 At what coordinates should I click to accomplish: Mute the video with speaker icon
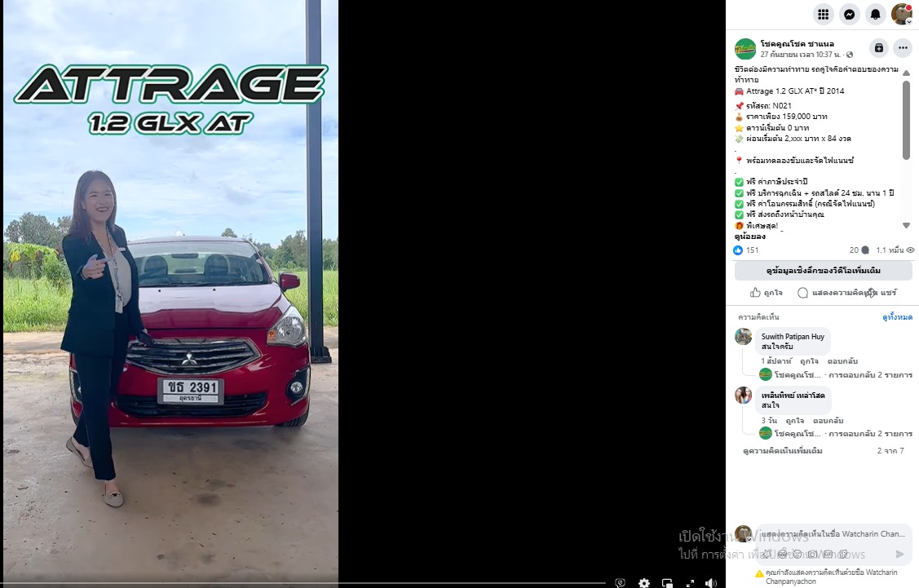(711, 583)
